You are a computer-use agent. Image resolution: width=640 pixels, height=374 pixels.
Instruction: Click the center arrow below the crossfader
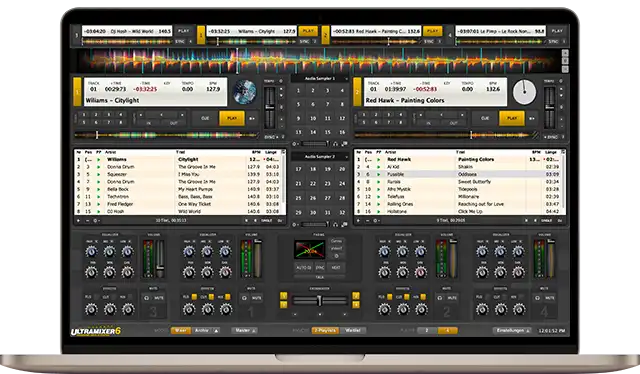tap(320, 314)
